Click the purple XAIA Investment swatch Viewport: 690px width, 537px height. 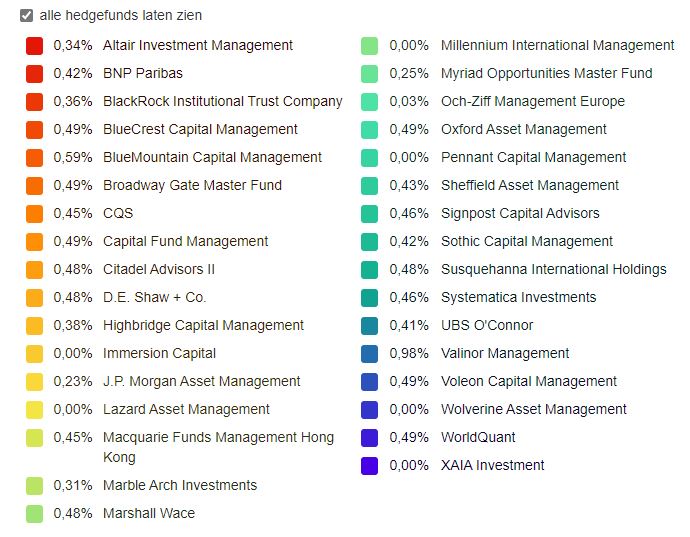click(370, 465)
